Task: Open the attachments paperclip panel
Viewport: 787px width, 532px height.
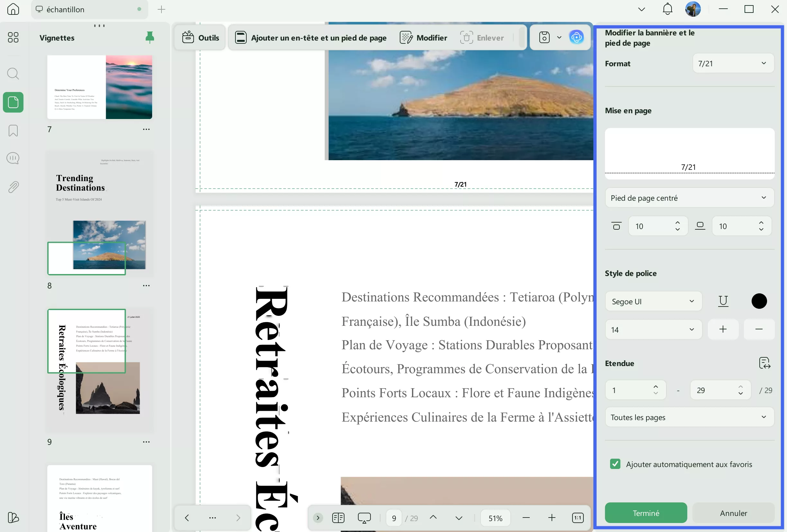Action: pyautogui.click(x=13, y=187)
